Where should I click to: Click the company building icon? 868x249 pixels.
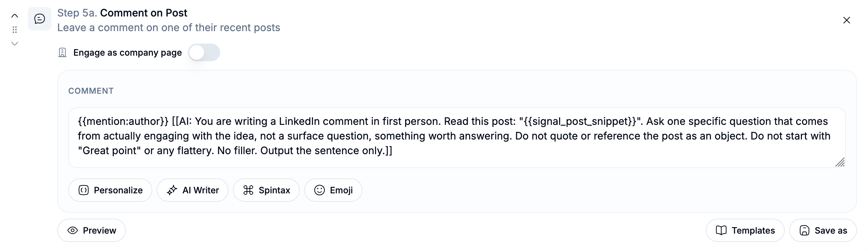(62, 53)
